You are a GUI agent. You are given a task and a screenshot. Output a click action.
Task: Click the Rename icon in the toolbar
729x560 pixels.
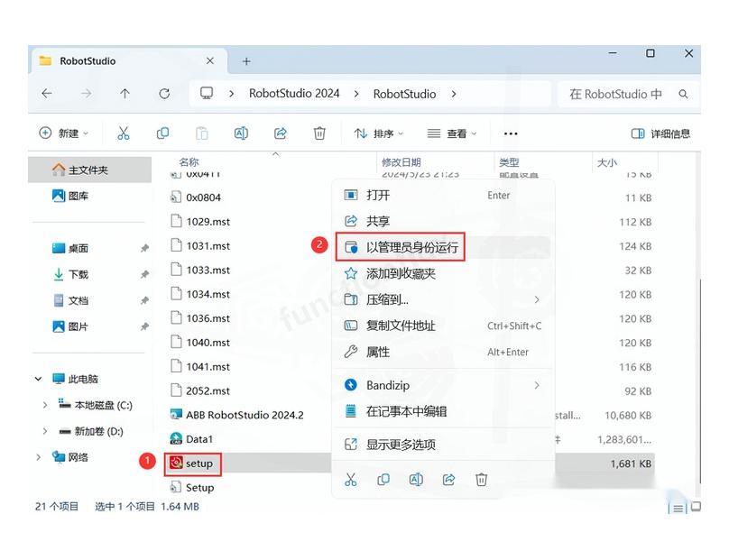[241, 133]
